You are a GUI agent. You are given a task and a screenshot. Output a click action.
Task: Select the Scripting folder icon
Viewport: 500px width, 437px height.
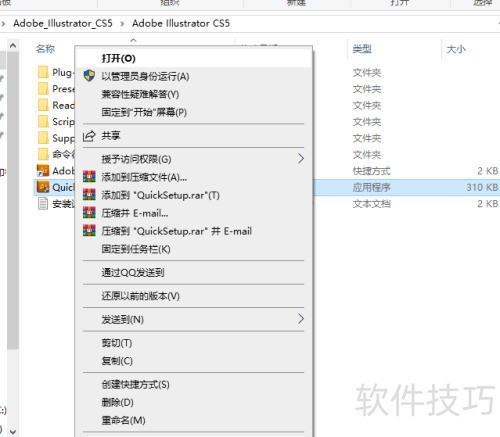[x=43, y=121]
